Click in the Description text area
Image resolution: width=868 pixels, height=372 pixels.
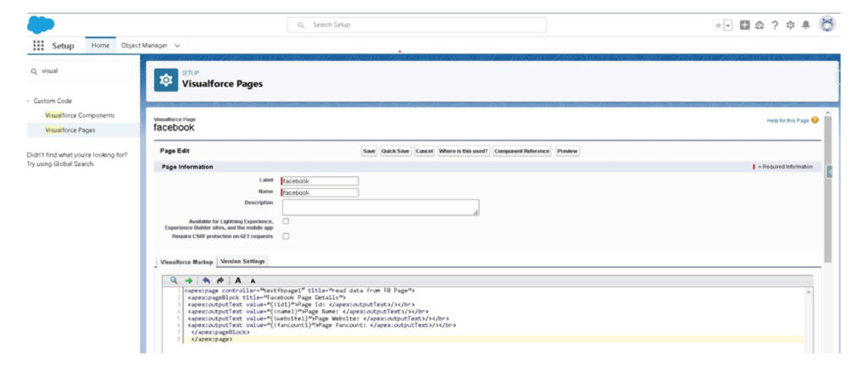[x=381, y=207]
